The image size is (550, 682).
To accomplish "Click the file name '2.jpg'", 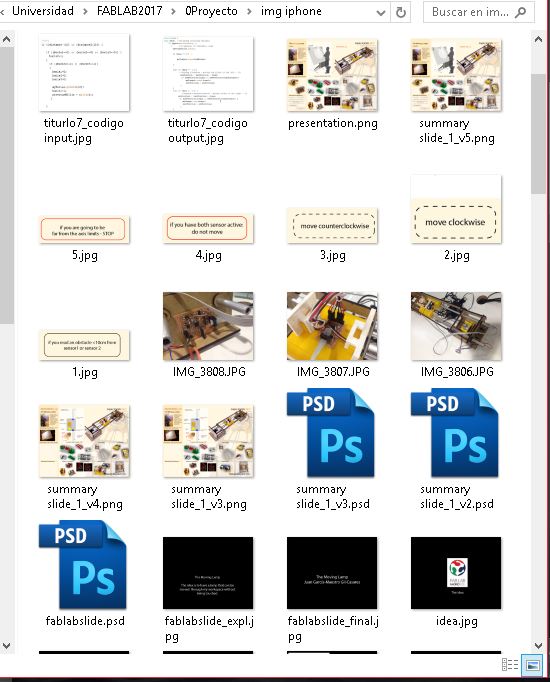I will click(x=457, y=255).
